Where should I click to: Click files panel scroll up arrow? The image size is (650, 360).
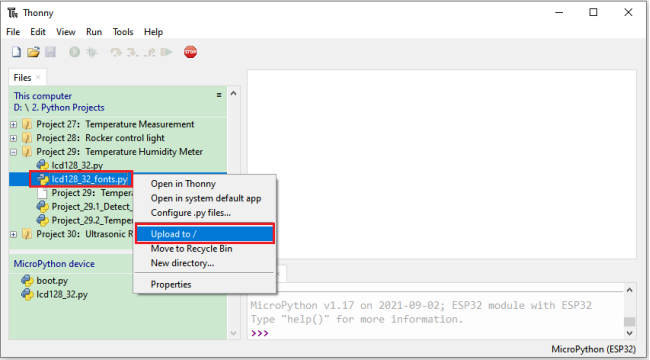(x=233, y=93)
